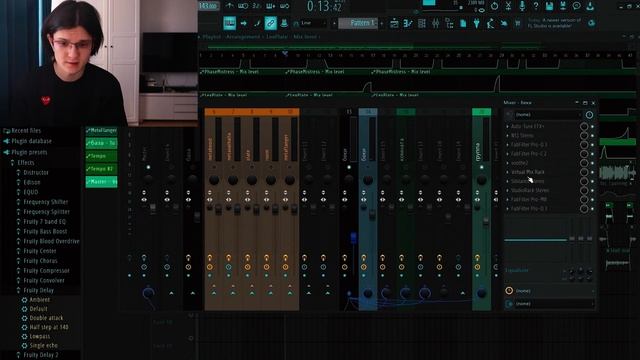Click the export/render icon in top bar

coord(563,6)
